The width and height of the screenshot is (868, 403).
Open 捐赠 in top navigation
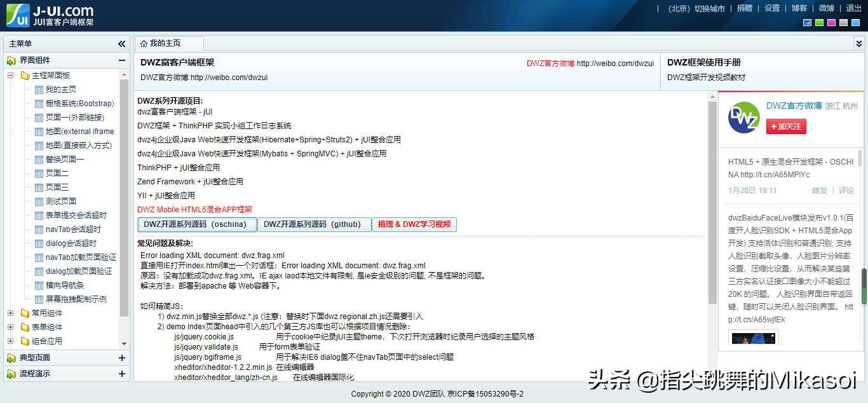click(744, 8)
